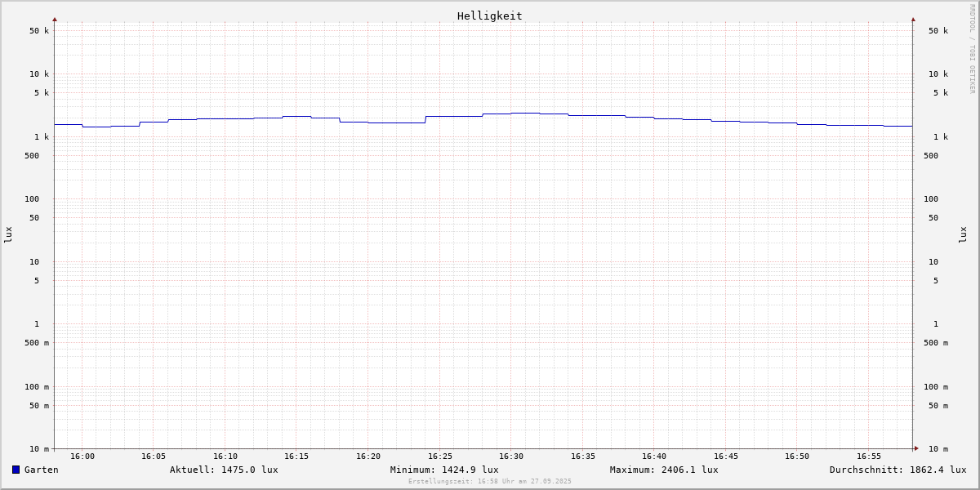Select the 16:30 time axis label

(x=511, y=457)
